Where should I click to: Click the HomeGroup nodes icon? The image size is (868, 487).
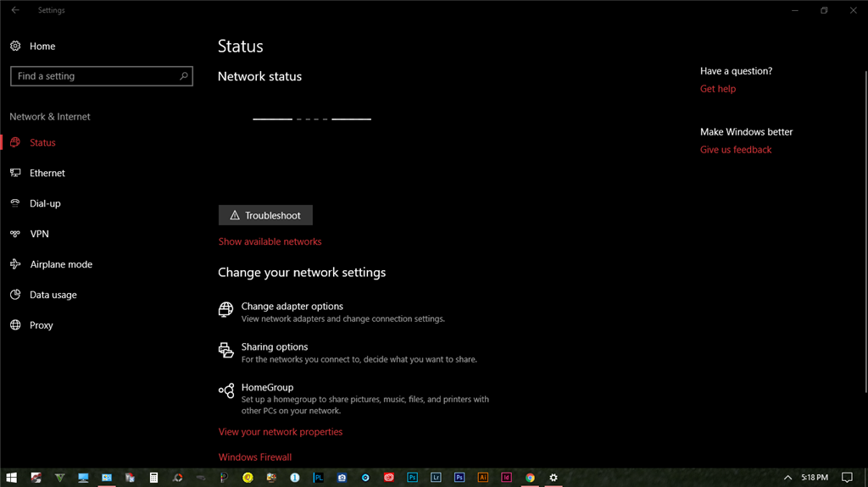[225, 390]
